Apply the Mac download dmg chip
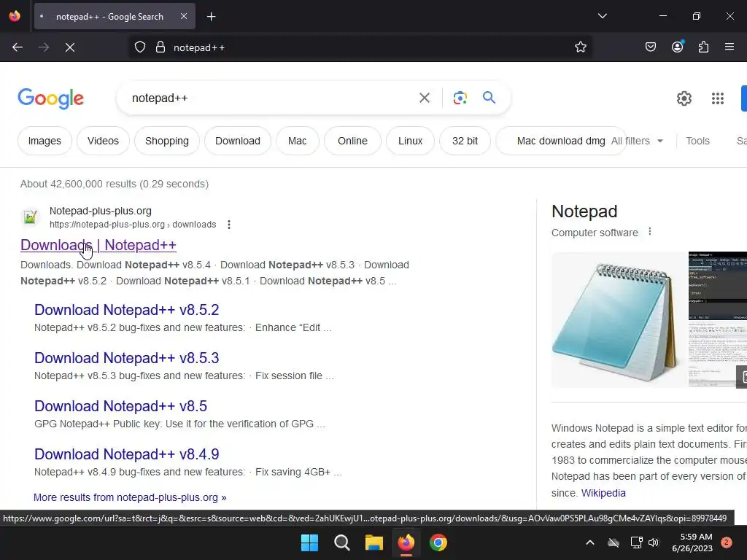747x560 pixels. pyautogui.click(x=561, y=141)
